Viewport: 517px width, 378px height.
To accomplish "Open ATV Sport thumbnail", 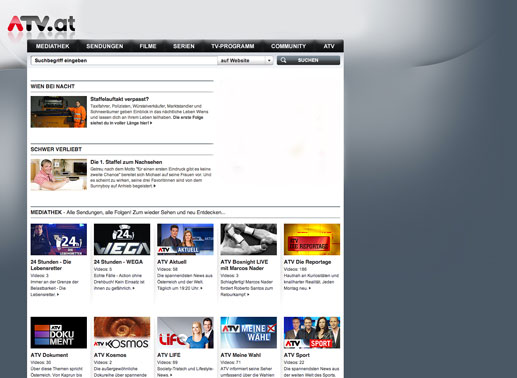I will pyautogui.click(x=312, y=333).
